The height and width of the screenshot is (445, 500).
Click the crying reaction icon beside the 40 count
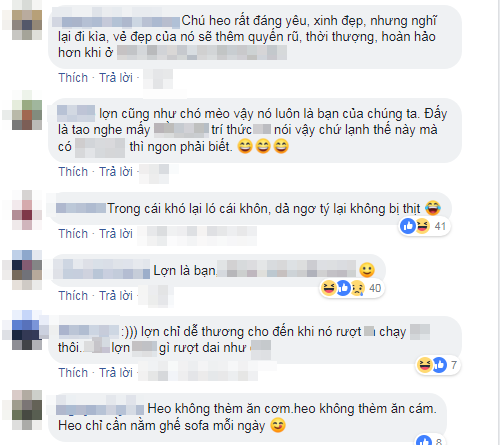click(357, 288)
